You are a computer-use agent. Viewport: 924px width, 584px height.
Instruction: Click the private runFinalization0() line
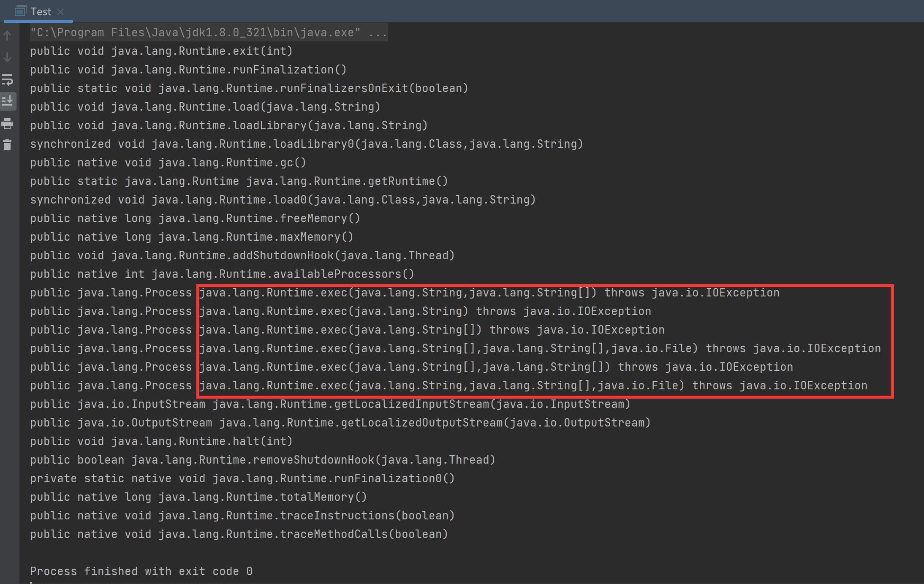click(242, 478)
